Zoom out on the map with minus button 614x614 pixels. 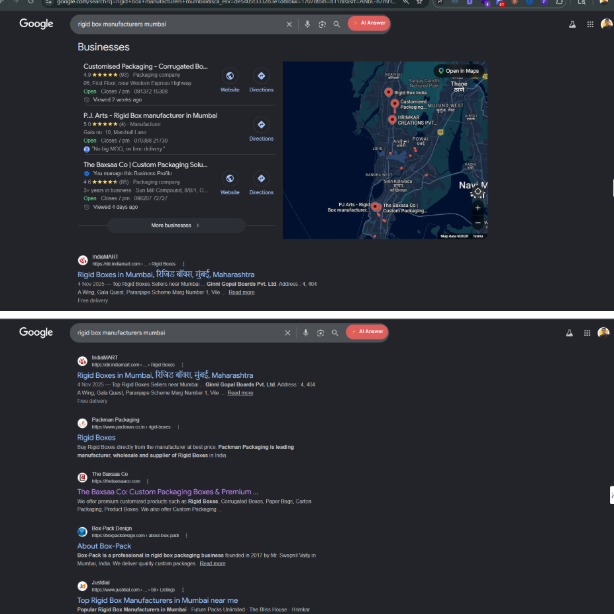click(x=478, y=223)
